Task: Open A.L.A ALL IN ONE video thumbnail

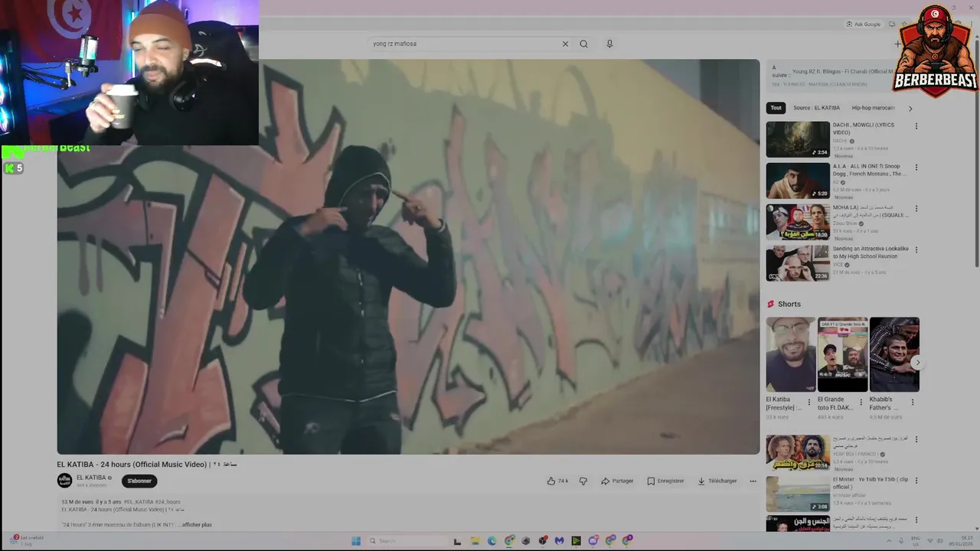Action: pos(798,181)
